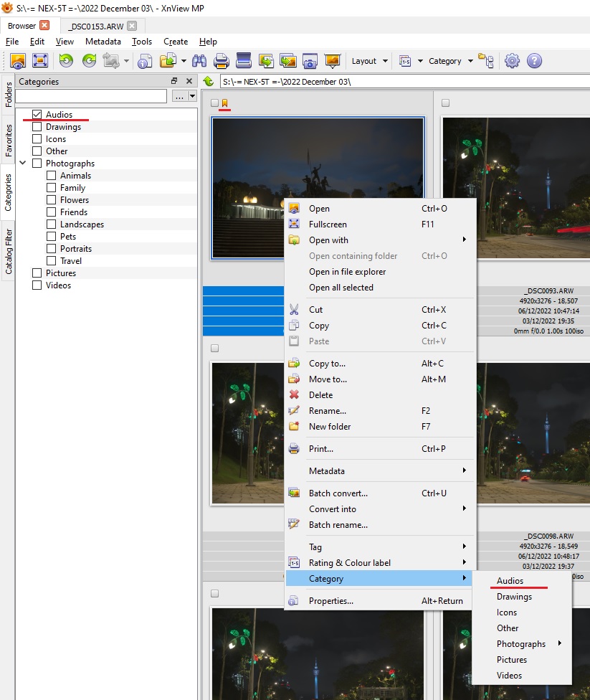
Task: Click the folder path address field
Action: tap(405, 82)
